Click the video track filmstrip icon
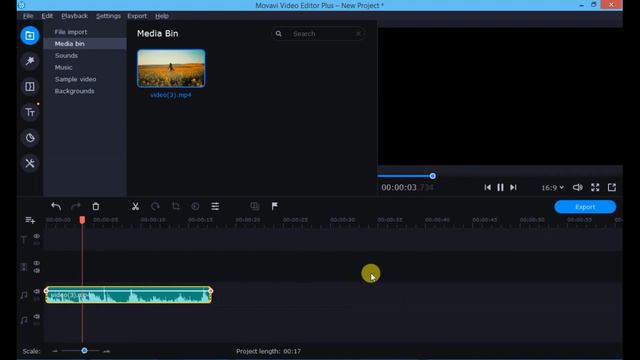The height and width of the screenshot is (360, 640). point(24,267)
